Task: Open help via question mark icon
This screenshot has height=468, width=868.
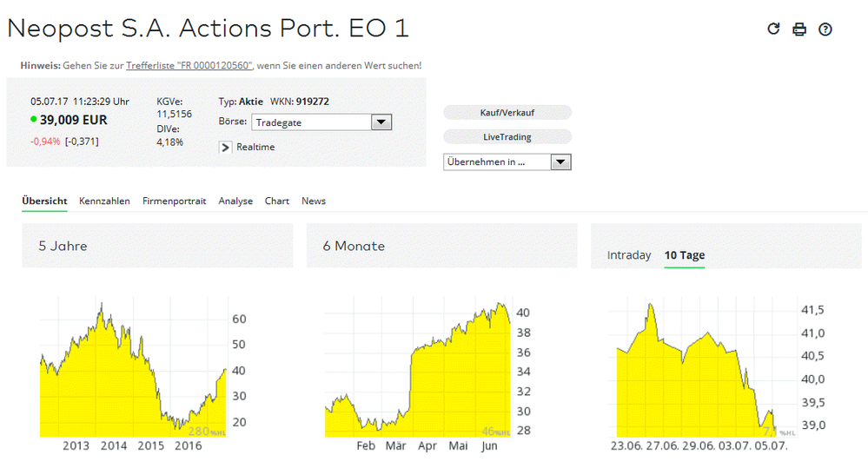Action: coord(825,30)
